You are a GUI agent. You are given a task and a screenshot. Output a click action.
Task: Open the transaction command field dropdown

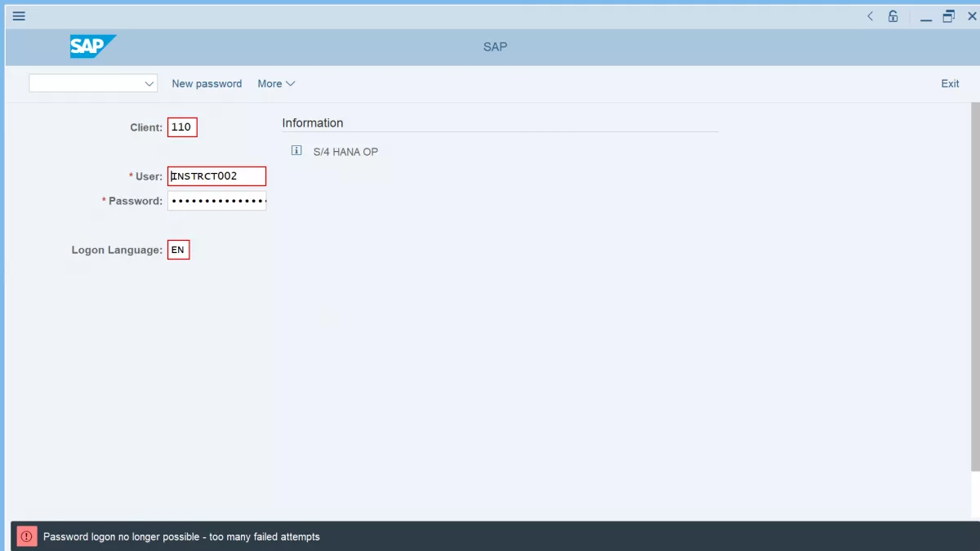pos(149,83)
